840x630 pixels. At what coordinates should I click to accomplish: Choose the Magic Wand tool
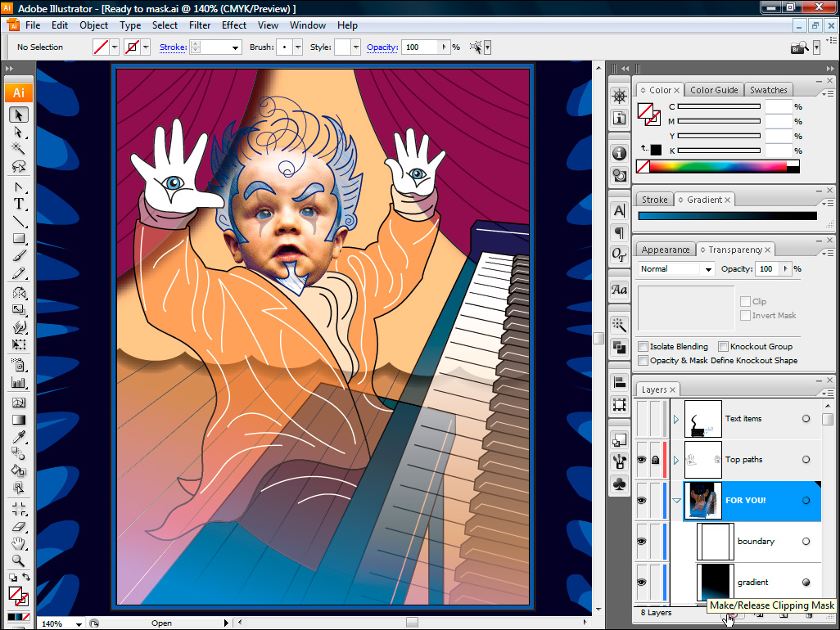[x=19, y=149]
